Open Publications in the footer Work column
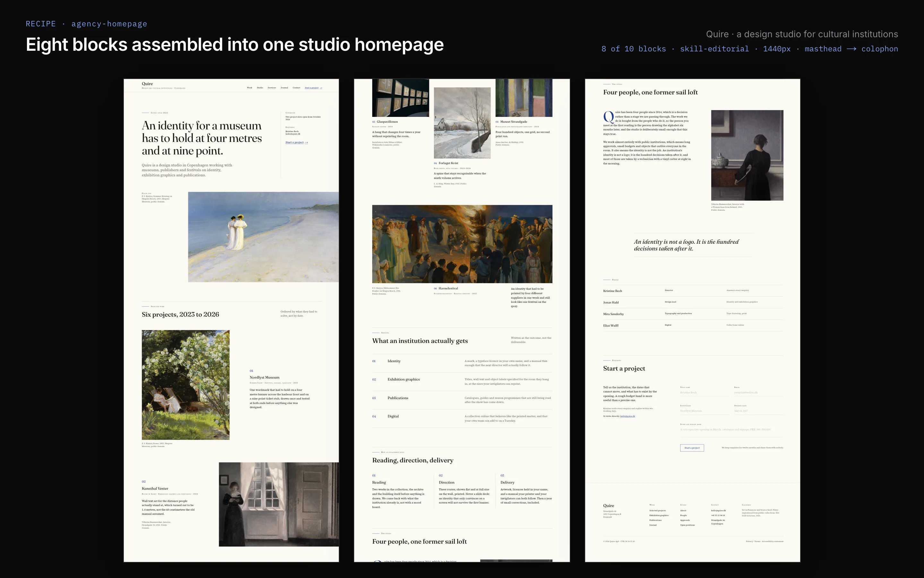 coord(655,520)
